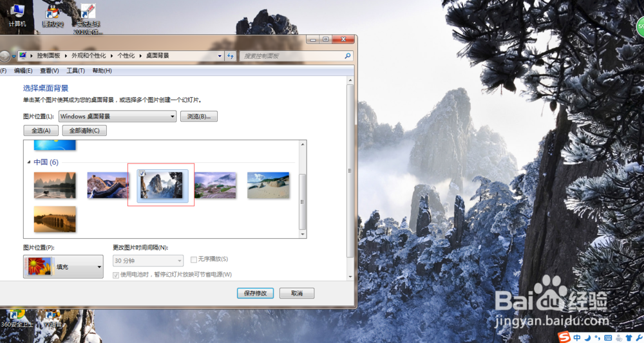Screen dimensions: 644x343
Task: Open the shirt skin icon in Sogou bar
Action: pyautogui.click(x=629, y=338)
